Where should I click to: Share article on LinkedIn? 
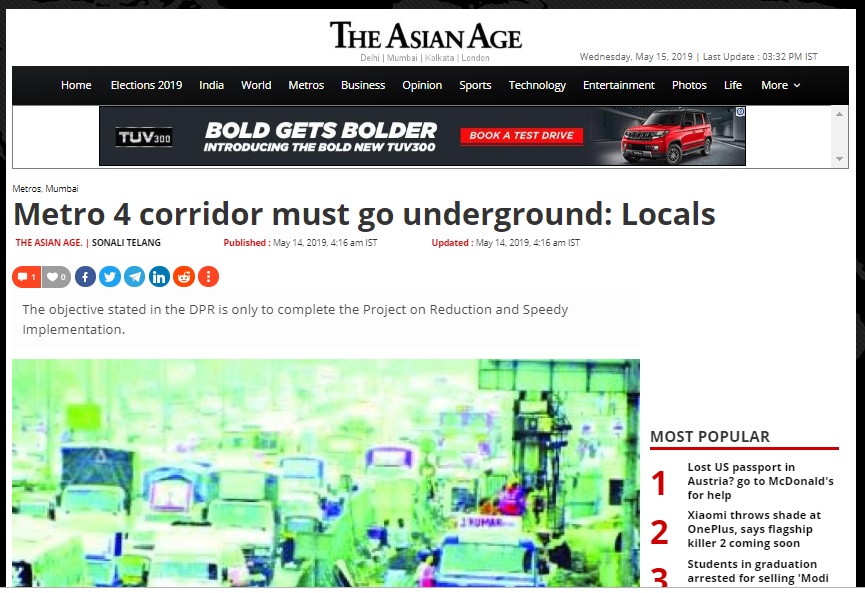[x=159, y=277]
